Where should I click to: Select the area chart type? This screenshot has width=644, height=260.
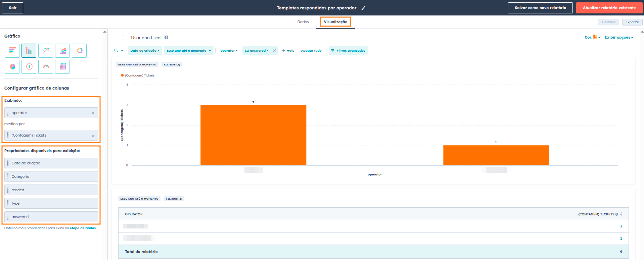tap(63, 51)
